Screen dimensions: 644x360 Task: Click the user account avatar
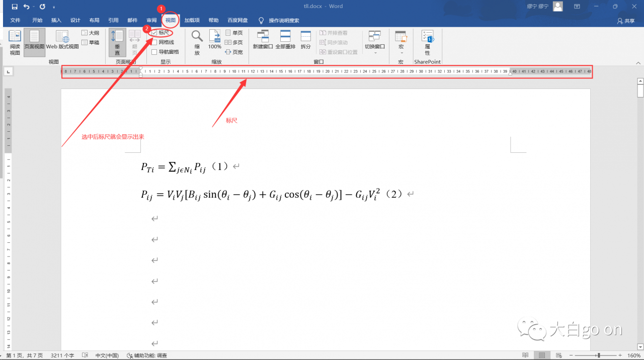click(557, 7)
